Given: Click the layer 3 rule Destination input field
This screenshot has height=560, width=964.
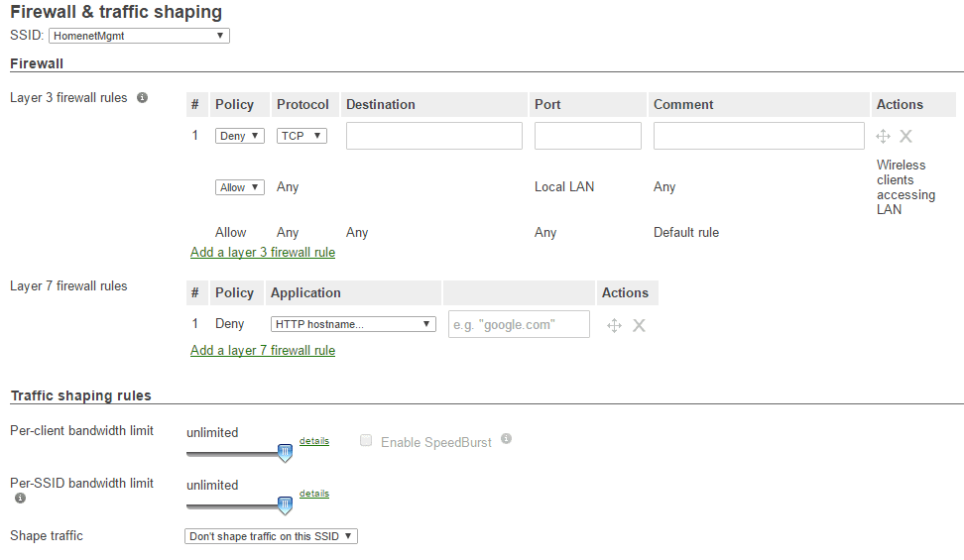Looking at the screenshot, I should 433,136.
